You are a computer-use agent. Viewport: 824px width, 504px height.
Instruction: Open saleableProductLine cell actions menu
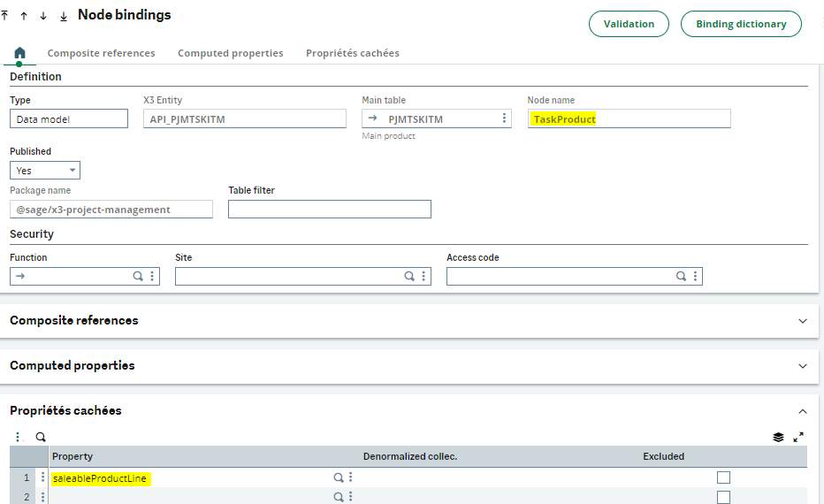pos(350,477)
